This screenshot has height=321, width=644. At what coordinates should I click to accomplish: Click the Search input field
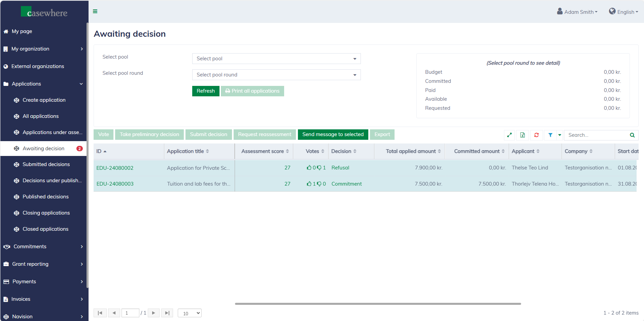tap(596, 135)
